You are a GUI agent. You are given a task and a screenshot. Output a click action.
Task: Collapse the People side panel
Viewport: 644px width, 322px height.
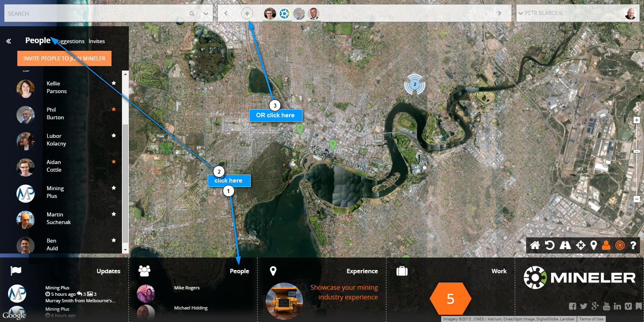point(8,41)
